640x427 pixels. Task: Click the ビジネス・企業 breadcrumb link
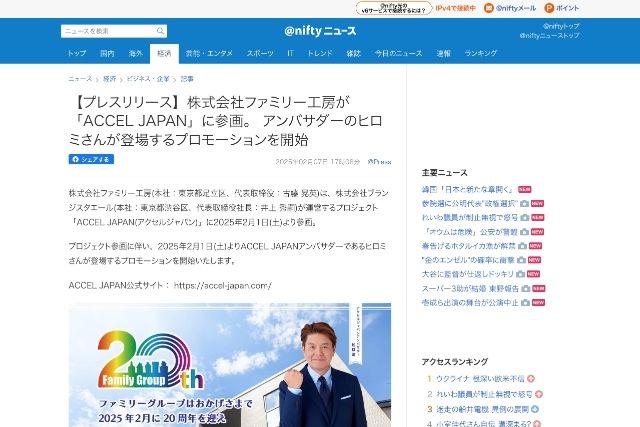(148, 79)
